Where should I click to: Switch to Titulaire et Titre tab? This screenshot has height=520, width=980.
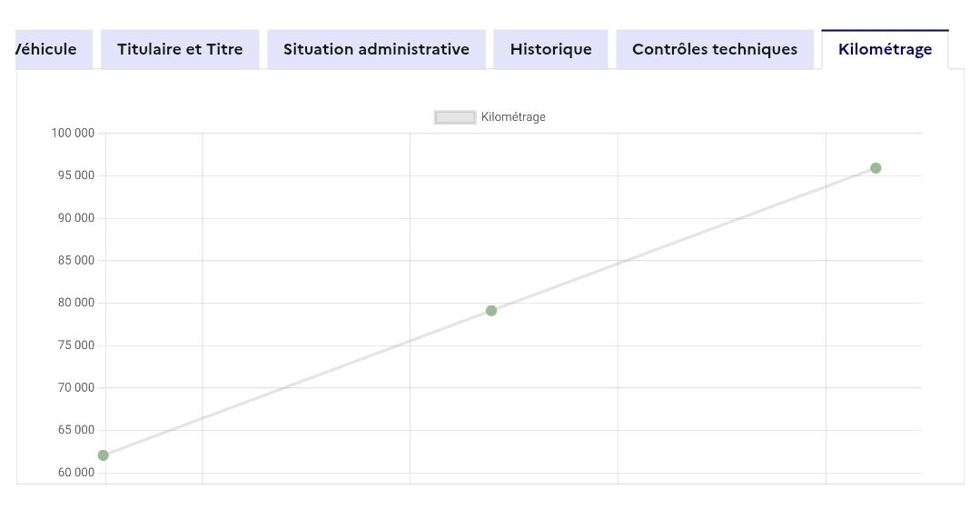(180, 49)
